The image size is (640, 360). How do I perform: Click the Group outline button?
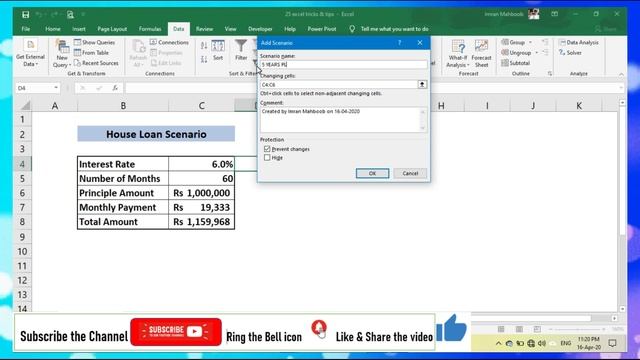tap(513, 42)
